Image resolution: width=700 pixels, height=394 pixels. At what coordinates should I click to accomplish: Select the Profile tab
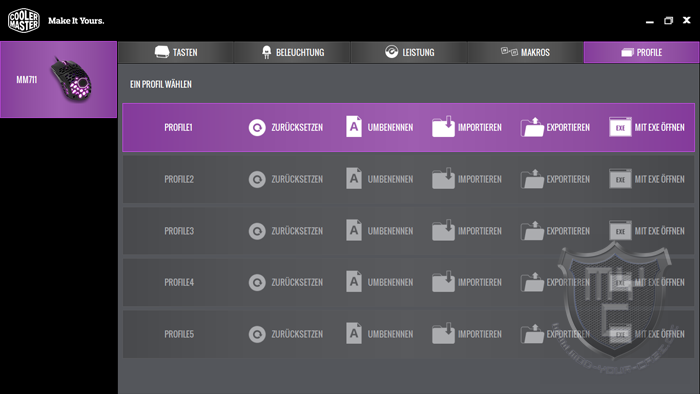point(642,52)
